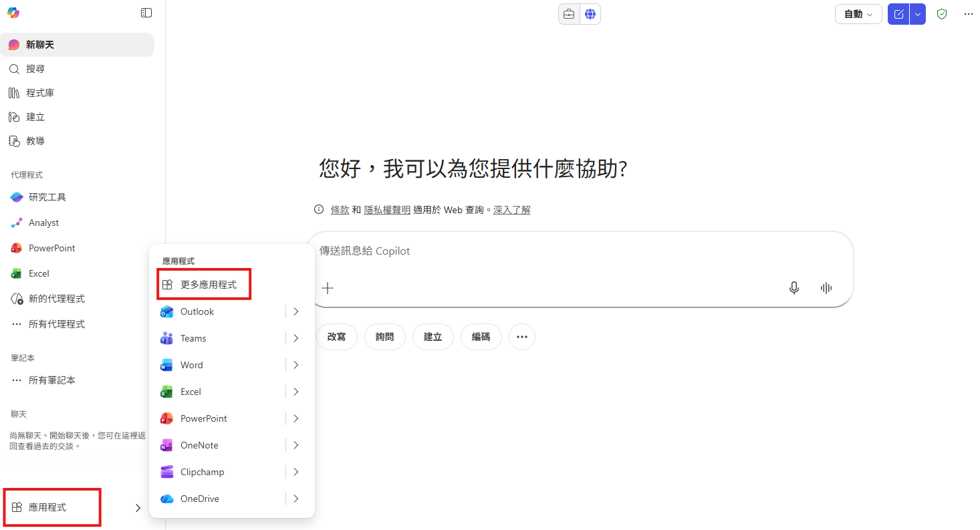980x530 pixels.
Task: Collapse the sidebar with the panel icon
Action: (x=146, y=13)
